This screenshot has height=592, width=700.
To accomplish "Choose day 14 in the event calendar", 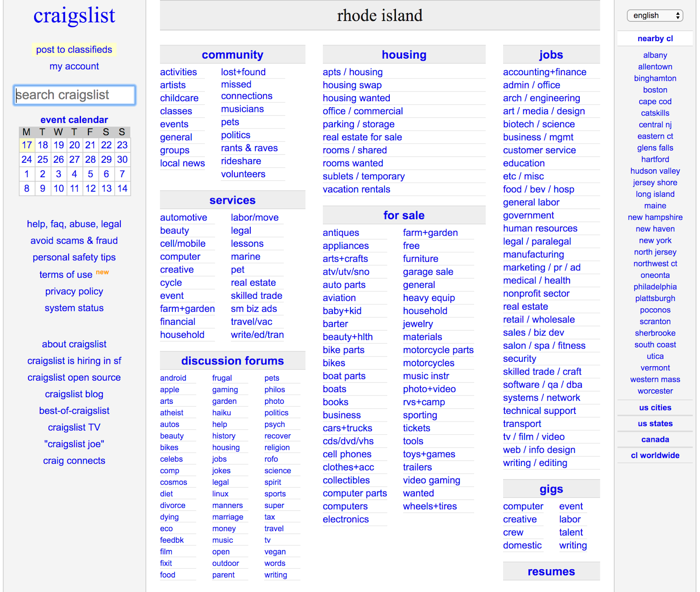I will [122, 189].
